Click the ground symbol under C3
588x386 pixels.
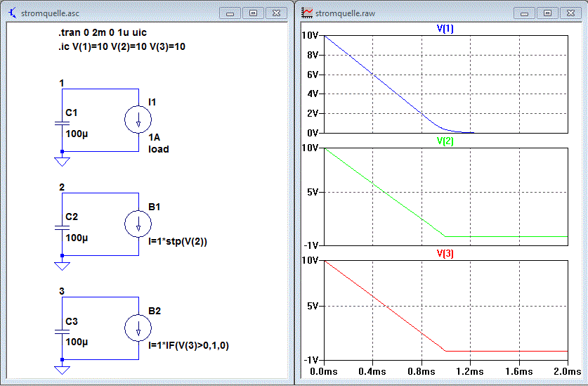[62, 370]
